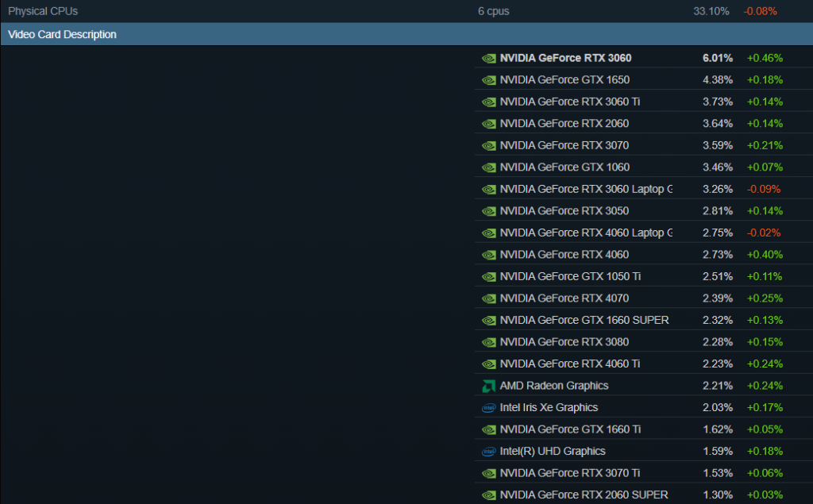
Task: Select the Intel(R) UHD Graphics name
Action: click(553, 451)
